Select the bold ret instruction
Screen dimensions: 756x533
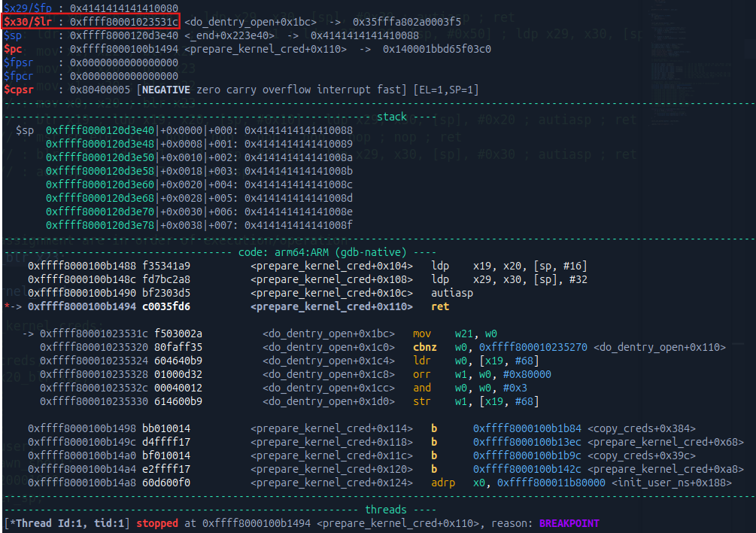click(439, 306)
